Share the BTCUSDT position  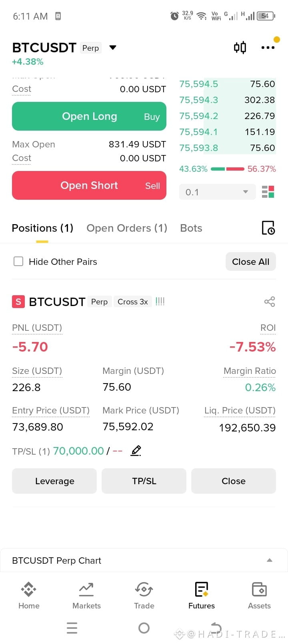[270, 302]
